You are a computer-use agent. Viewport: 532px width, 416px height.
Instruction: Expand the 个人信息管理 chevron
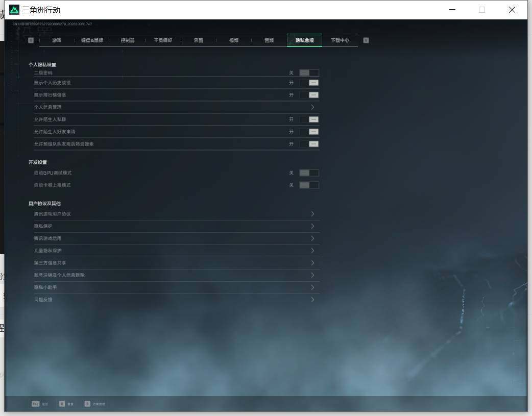pyautogui.click(x=312, y=107)
